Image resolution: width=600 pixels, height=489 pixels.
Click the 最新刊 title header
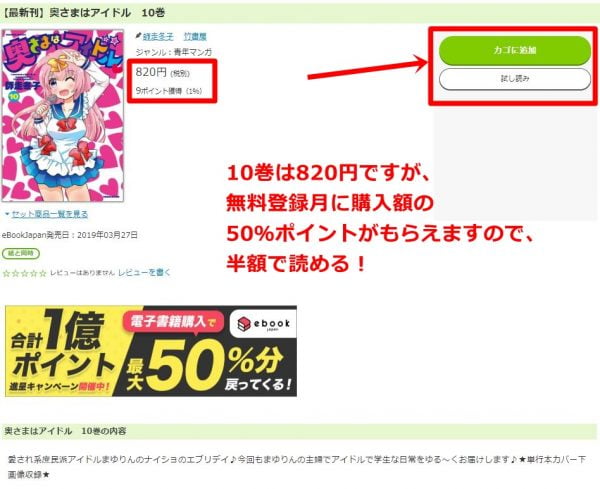[x=83, y=13]
